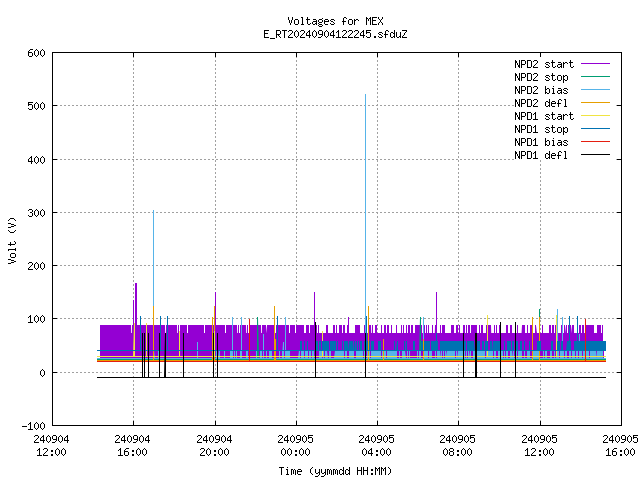Click the NPD1 bias red legend line
640x480 pixels.
(595, 142)
